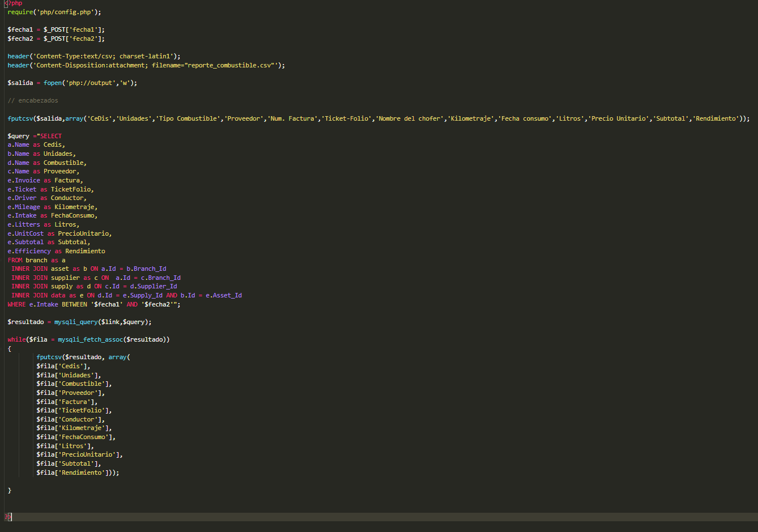Click the $fila['Conductor'] line

point(71,419)
